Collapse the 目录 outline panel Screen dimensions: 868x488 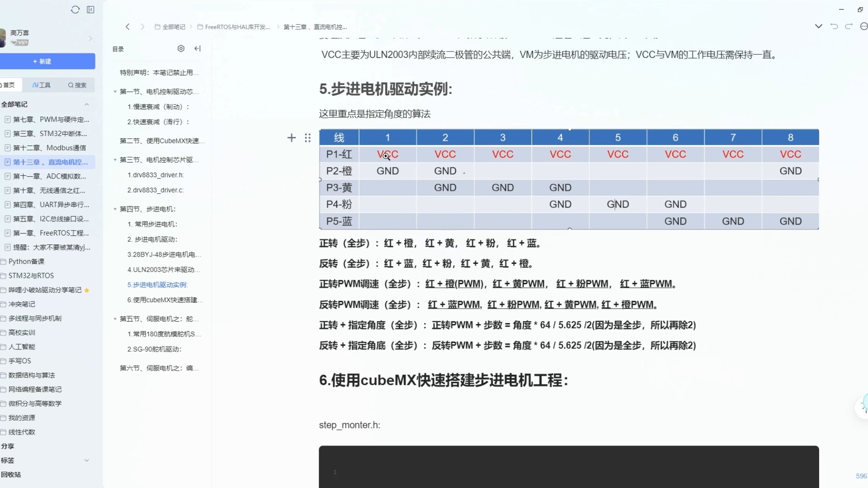coord(198,48)
